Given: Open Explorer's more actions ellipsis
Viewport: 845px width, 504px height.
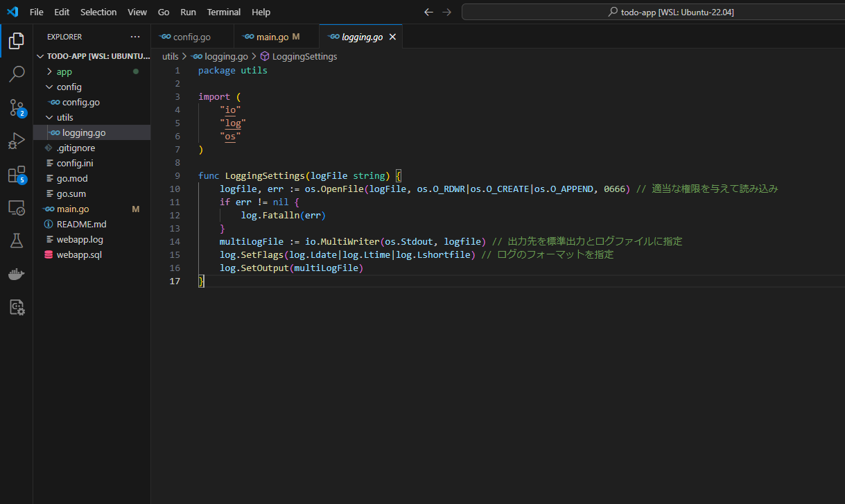Looking at the screenshot, I should click(x=134, y=37).
